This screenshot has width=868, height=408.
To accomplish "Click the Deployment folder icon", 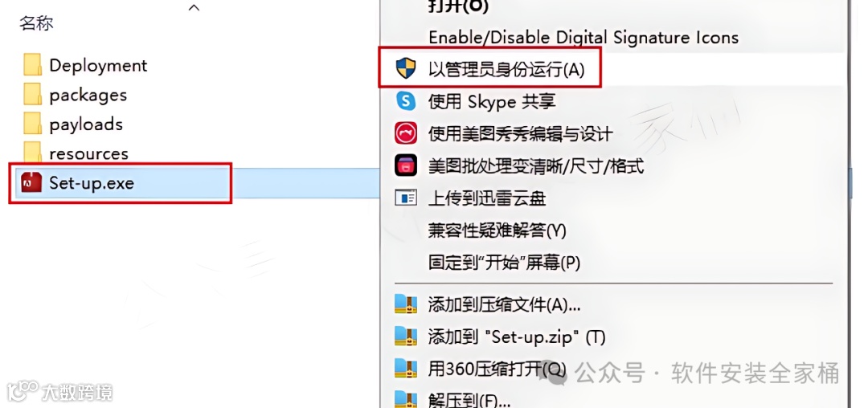I will [33, 65].
